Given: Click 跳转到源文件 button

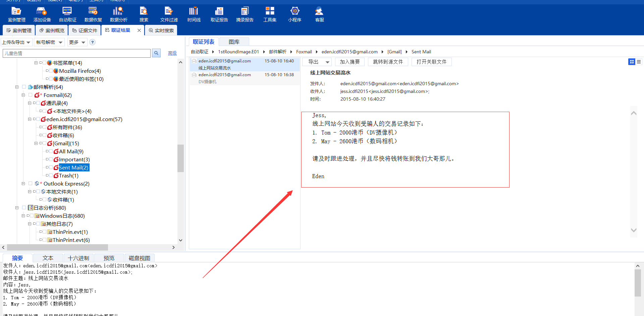Looking at the screenshot, I should [x=388, y=62].
